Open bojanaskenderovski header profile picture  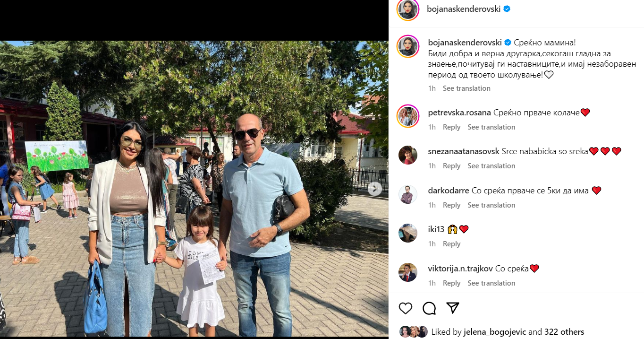point(408,9)
